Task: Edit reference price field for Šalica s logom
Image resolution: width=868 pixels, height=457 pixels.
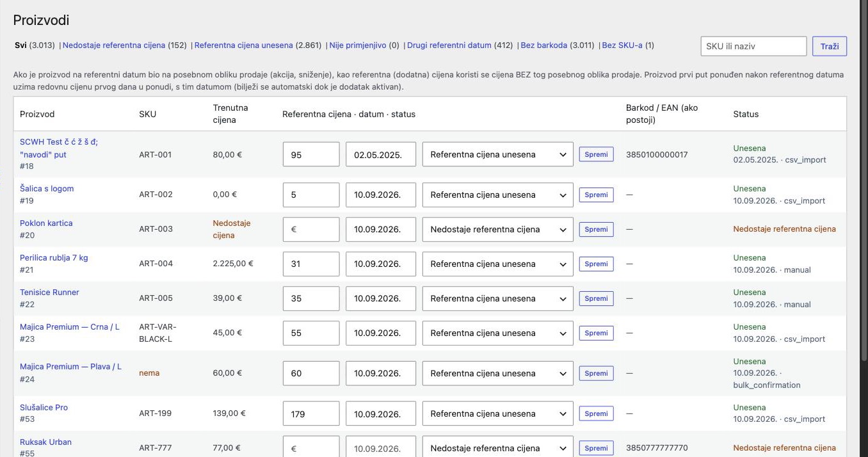Action: pyautogui.click(x=311, y=195)
